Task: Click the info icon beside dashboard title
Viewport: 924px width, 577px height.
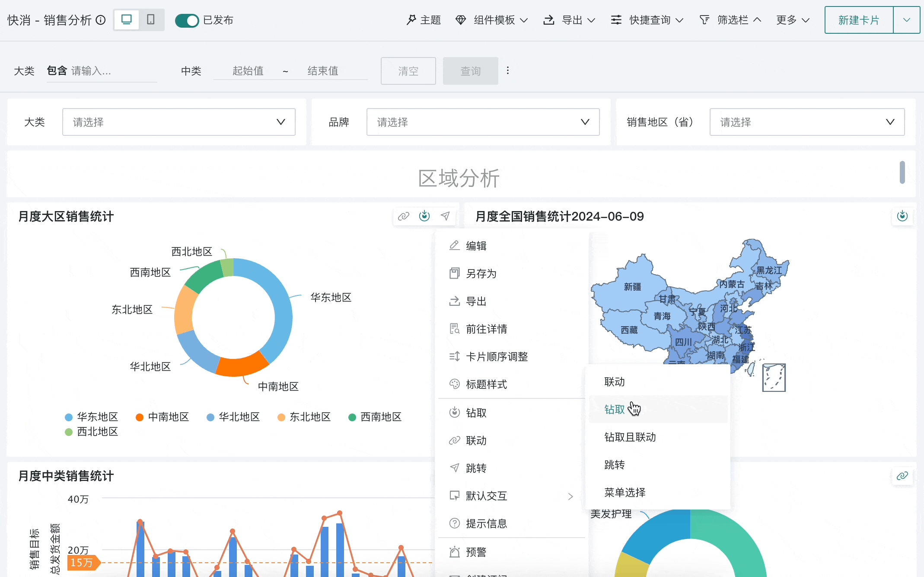Action: (101, 20)
